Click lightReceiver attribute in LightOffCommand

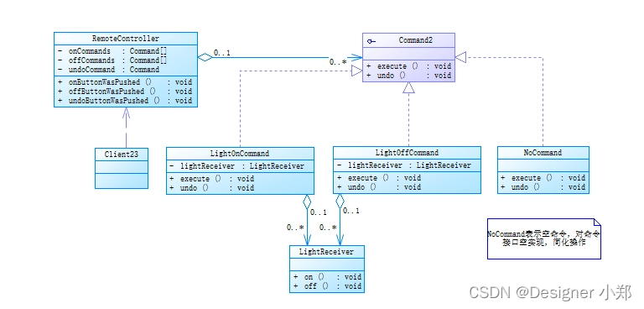(403, 165)
